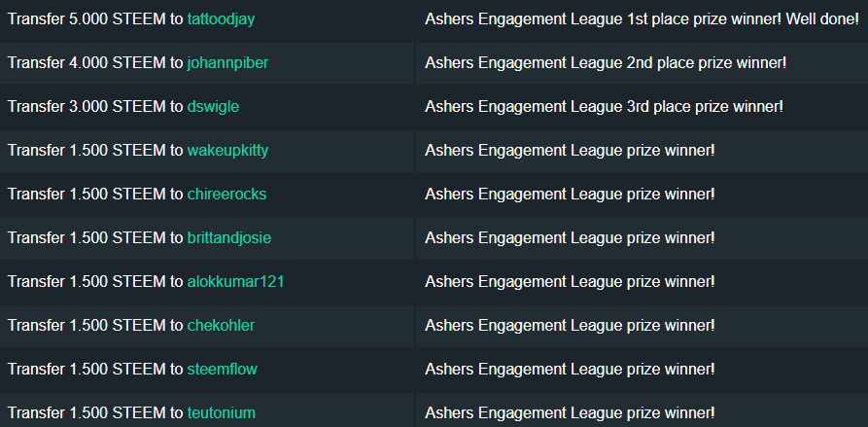Click the memo in steemflow's row
This screenshot has height=427, width=868.
(570, 369)
